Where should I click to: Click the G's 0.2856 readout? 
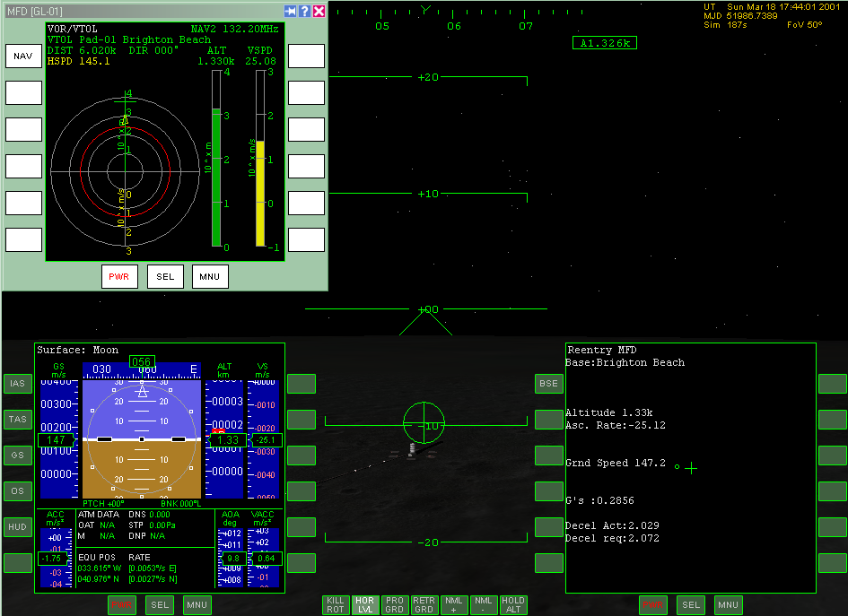(x=599, y=501)
